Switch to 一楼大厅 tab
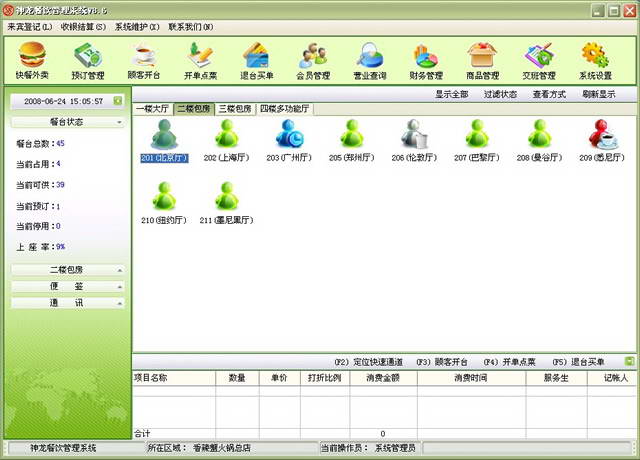 pyautogui.click(x=152, y=109)
